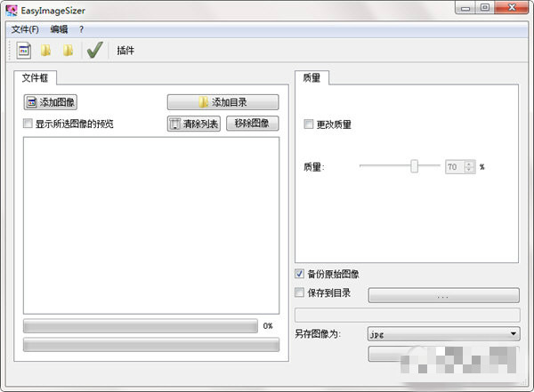Click the save directory path field
This screenshot has width=534, height=392.
coord(408,315)
